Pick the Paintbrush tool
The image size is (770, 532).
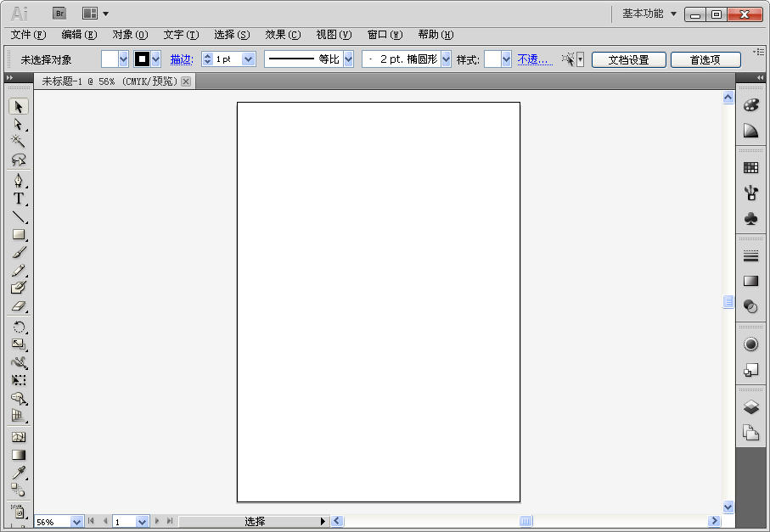18,252
